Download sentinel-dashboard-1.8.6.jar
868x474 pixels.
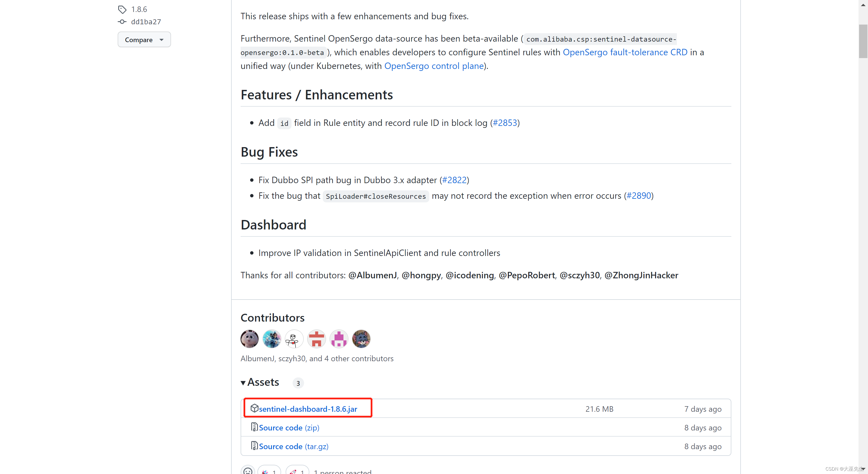[308, 409]
